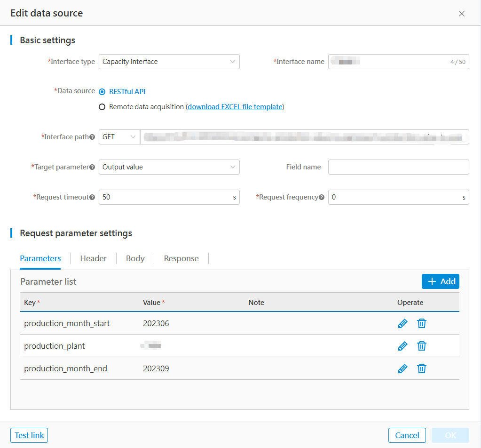
Task: Click the Interface path help icon
Action: point(92,137)
